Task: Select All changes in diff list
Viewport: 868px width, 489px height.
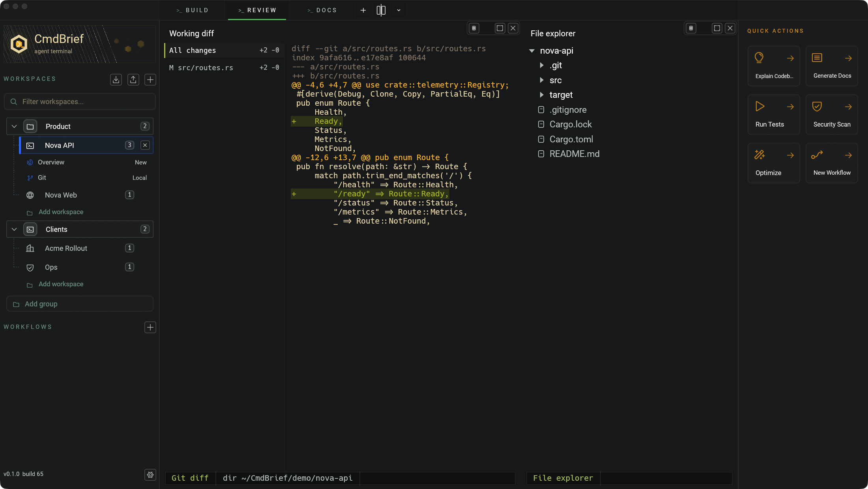Action: (x=224, y=50)
